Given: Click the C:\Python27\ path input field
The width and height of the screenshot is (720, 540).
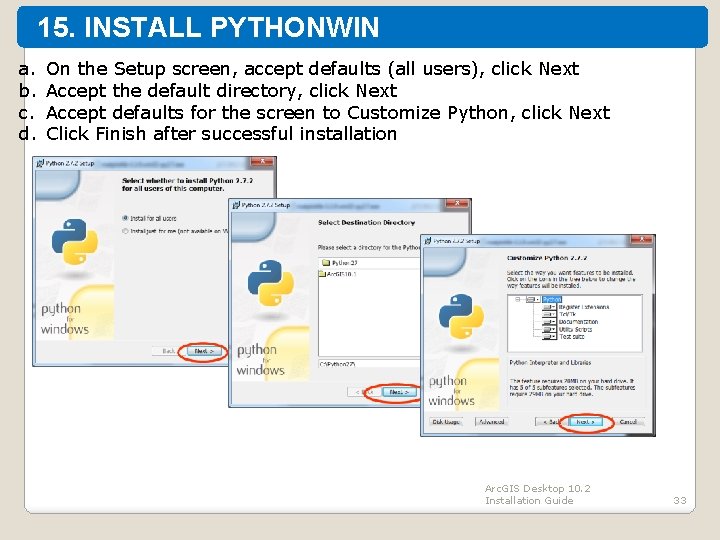Looking at the screenshot, I should [x=369, y=364].
